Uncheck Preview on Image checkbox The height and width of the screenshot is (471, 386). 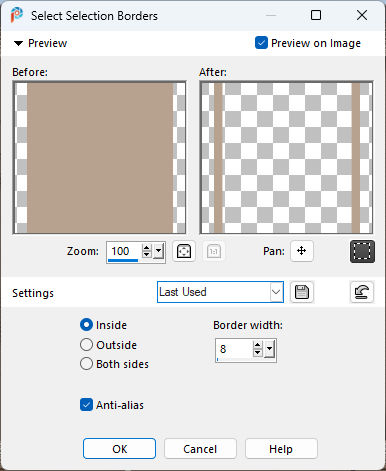point(261,43)
